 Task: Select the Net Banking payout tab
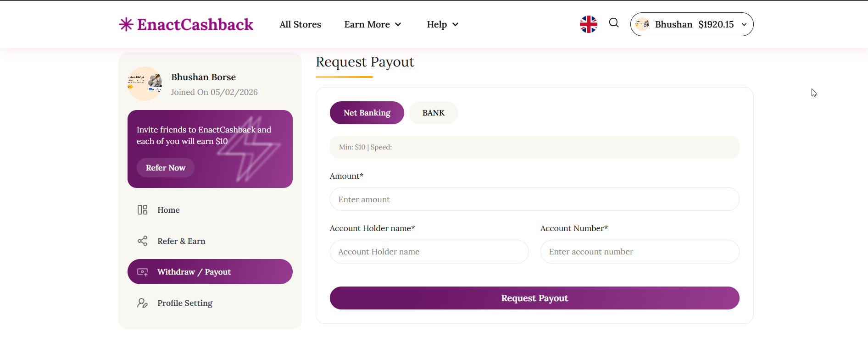pos(367,113)
